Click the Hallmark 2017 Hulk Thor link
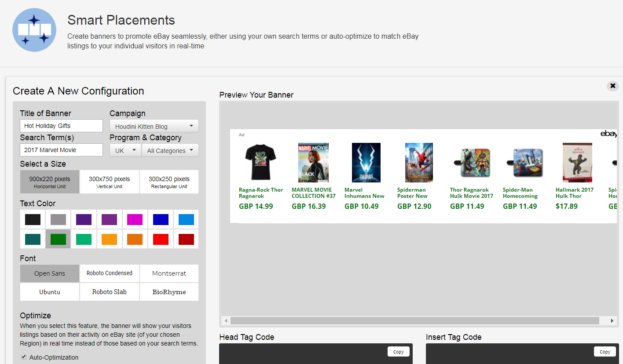Viewport: 623px width, 364px height. coord(575,193)
